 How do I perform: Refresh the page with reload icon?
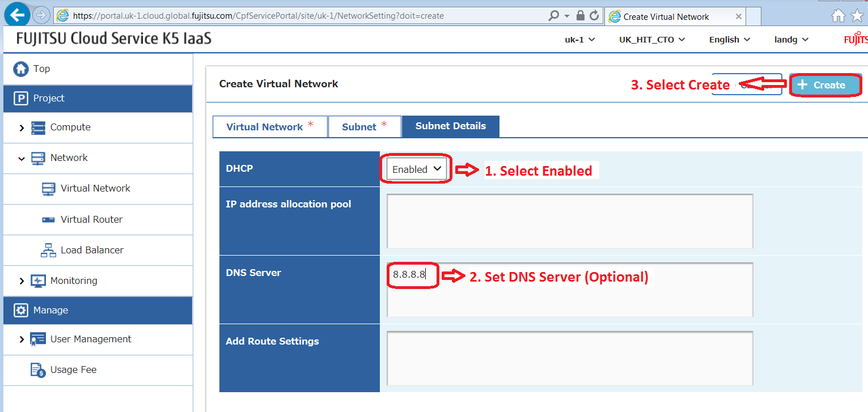[594, 16]
